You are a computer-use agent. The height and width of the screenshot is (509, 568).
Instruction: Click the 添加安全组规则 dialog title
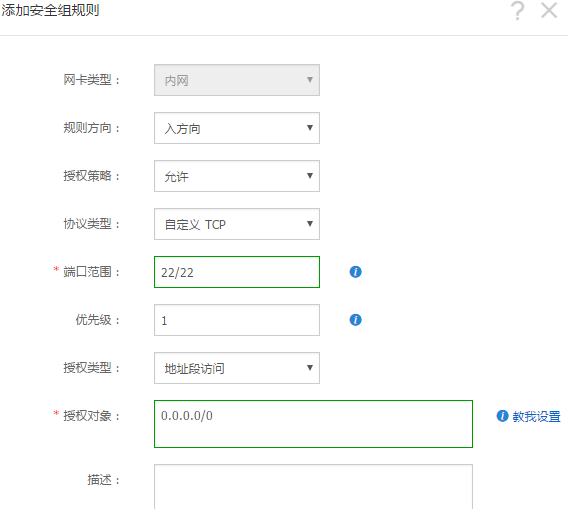coord(50,10)
